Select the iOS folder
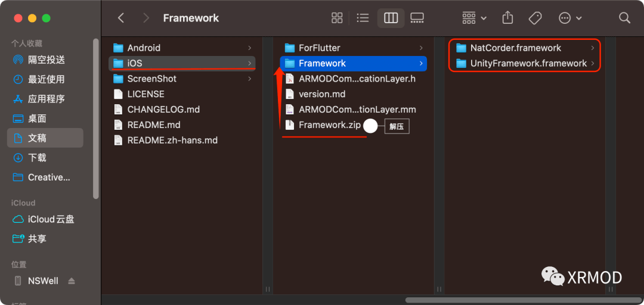The image size is (644, 305). (x=182, y=63)
